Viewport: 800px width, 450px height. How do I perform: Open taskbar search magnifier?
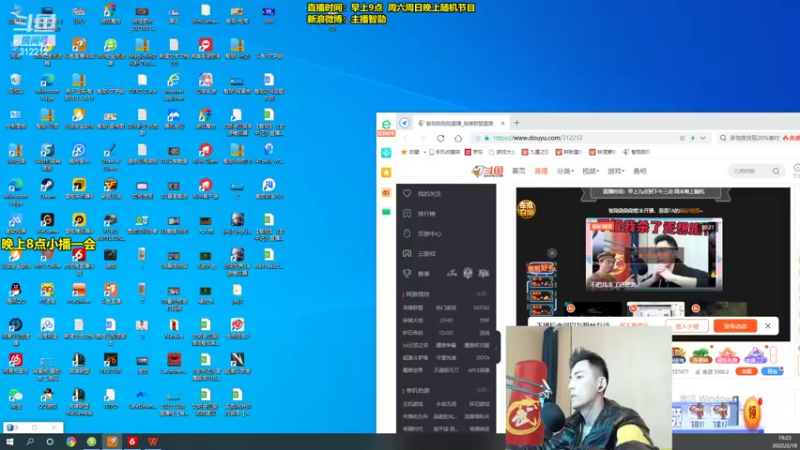[30, 442]
